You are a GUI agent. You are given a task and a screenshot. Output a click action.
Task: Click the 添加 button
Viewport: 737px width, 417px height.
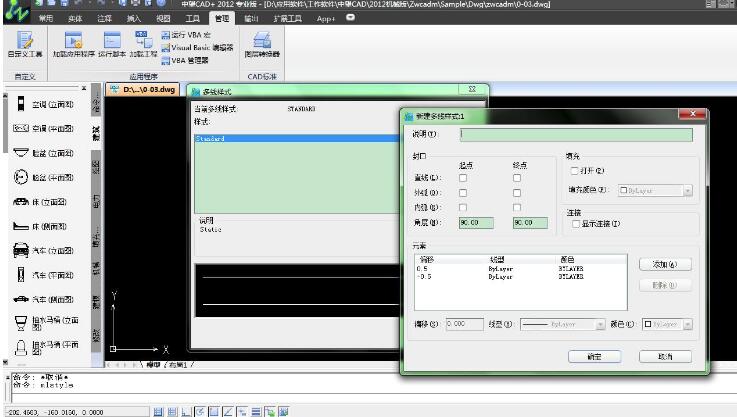click(665, 265)
